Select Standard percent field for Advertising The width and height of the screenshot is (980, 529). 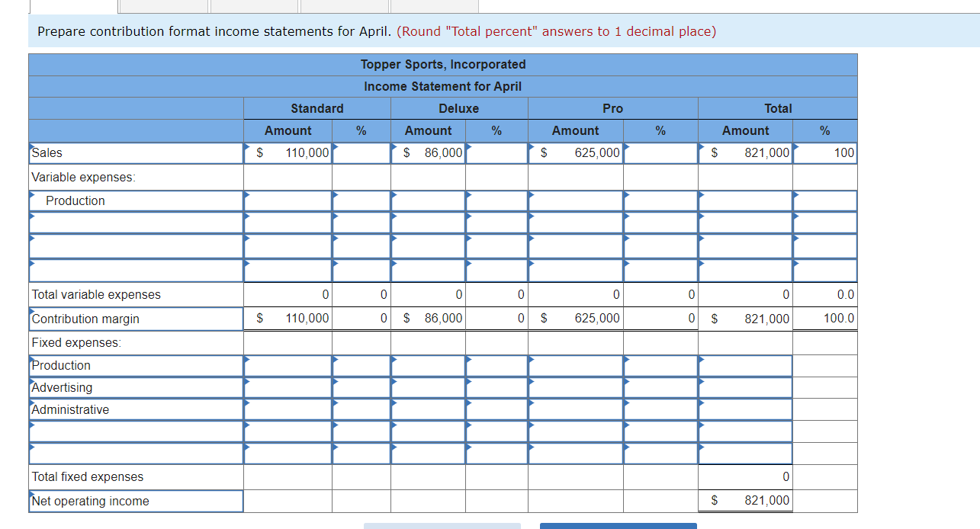click(x=361, y=387)
